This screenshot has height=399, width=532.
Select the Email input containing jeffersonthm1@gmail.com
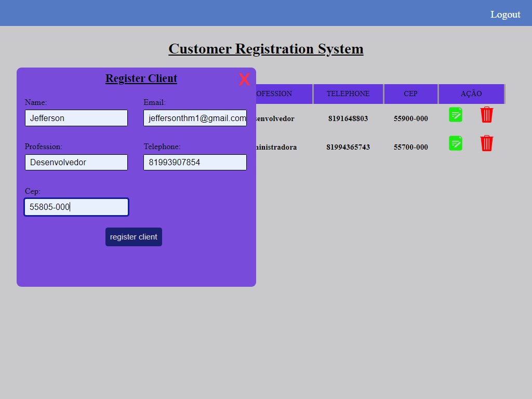(x=194, y=118)
